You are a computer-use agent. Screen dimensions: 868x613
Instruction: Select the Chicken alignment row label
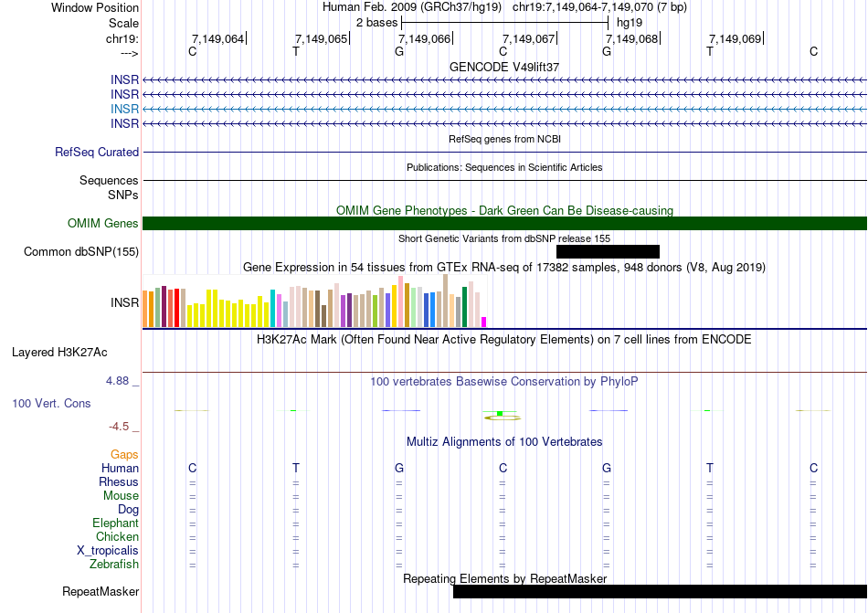[x=117, y=536]
